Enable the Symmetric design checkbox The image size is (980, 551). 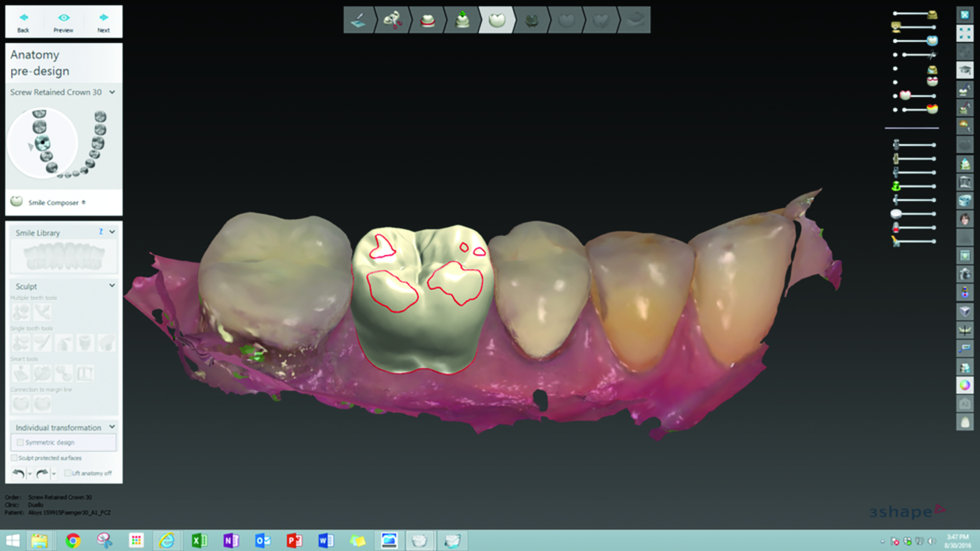pos(21,442)
